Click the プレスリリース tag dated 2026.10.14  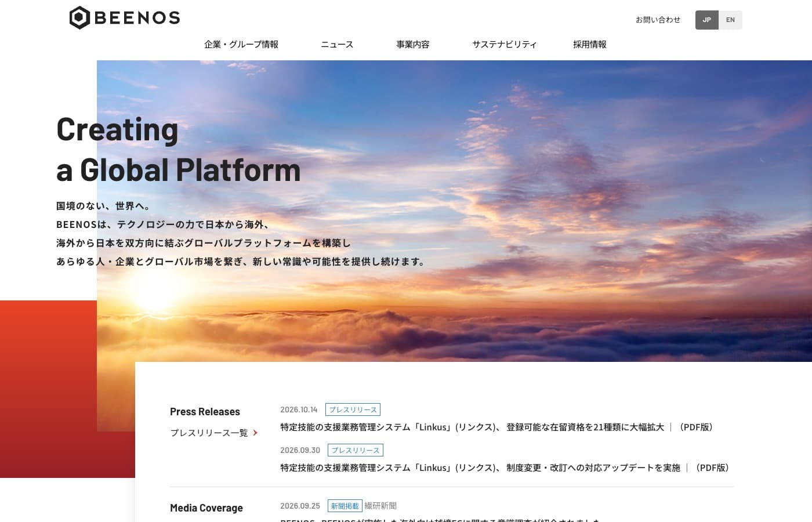353,409
